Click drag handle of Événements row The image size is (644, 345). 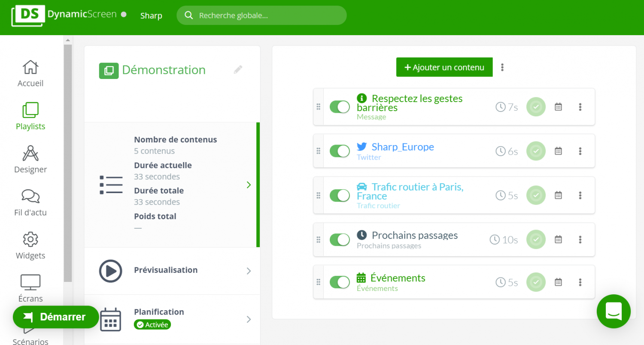pos(319,282)
